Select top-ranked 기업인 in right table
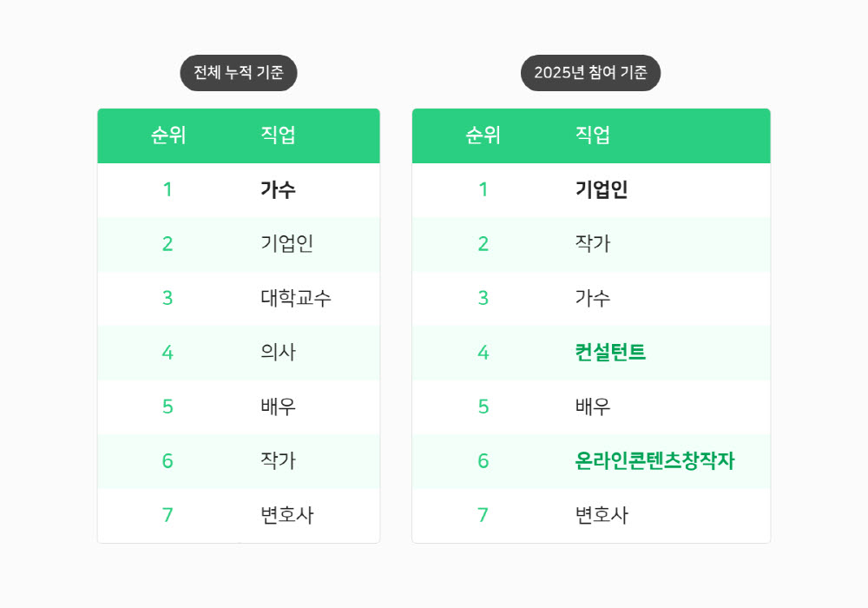 602,189
